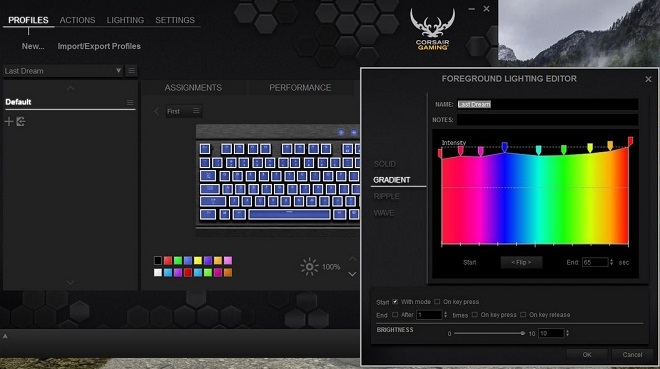Viewport: 660px width, 369px height.
Task: Click the Brightness slider handle
Action: coord(522,333)
